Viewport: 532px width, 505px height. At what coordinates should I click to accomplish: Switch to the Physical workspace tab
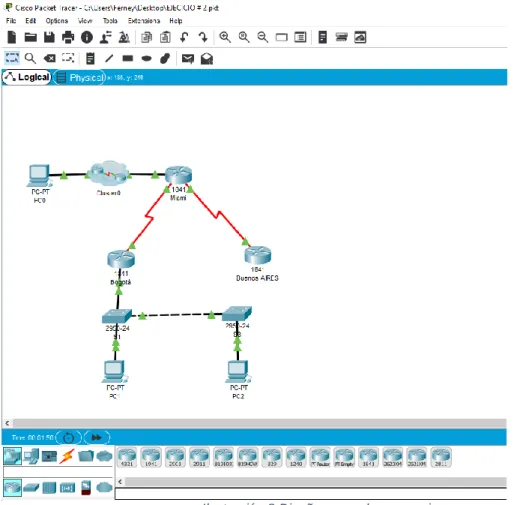pyautogui.click(x=80, y=78)
